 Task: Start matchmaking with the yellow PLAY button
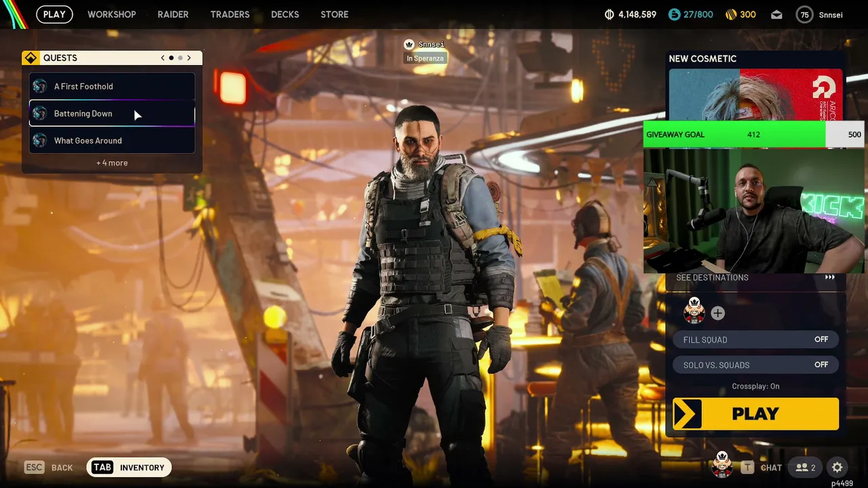[755, 413]
